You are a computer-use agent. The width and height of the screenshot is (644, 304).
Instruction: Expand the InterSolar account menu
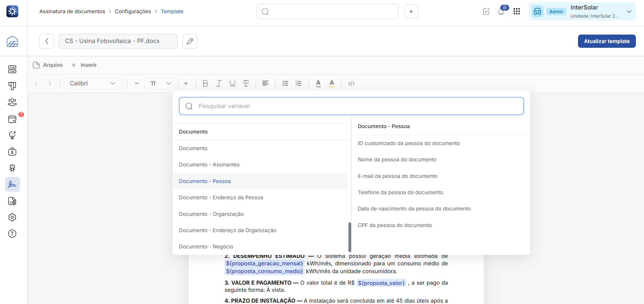[x=582, y=12]
